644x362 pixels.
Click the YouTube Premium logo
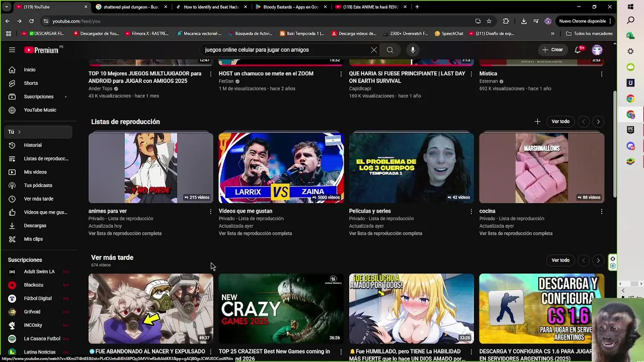41,50
